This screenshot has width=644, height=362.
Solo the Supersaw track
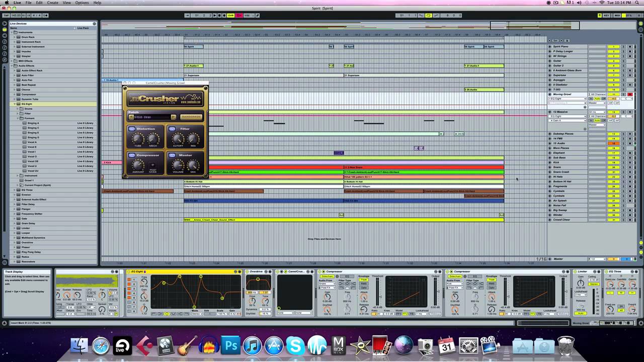(623, 75)
